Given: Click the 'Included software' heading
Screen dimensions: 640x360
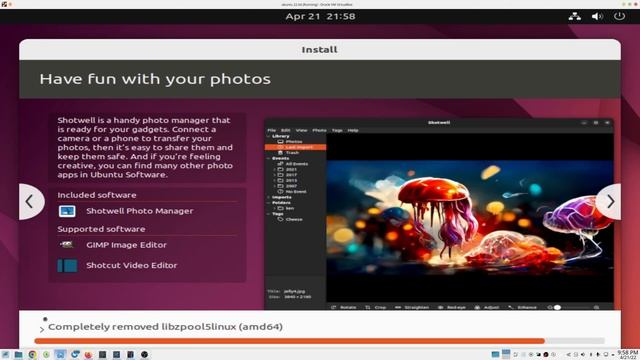Looking at the screenshot, I should tap(97, 195).
